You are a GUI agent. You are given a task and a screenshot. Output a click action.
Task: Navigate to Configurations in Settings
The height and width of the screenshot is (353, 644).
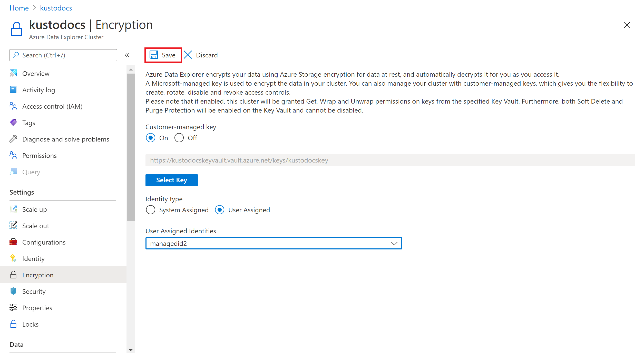(x=44, y=242)
